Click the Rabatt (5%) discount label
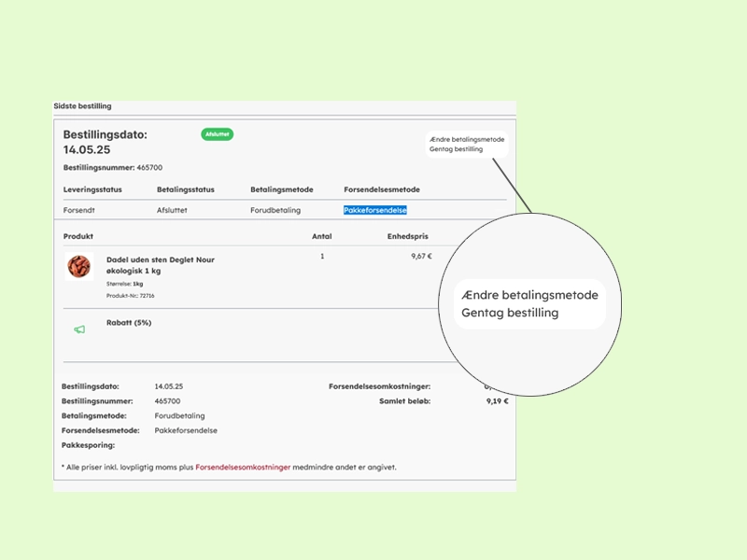This screenshot has width=747, height=560. tap(129, 323)
